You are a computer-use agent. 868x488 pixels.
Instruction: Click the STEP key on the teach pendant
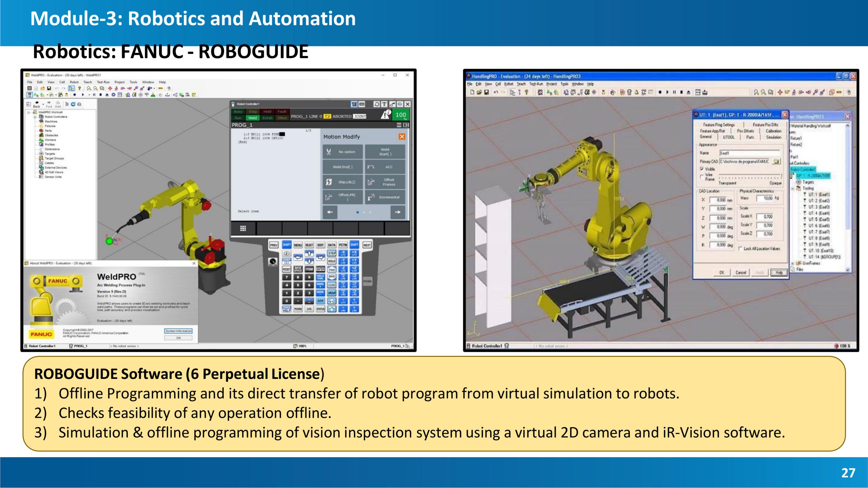click(332, 253)
